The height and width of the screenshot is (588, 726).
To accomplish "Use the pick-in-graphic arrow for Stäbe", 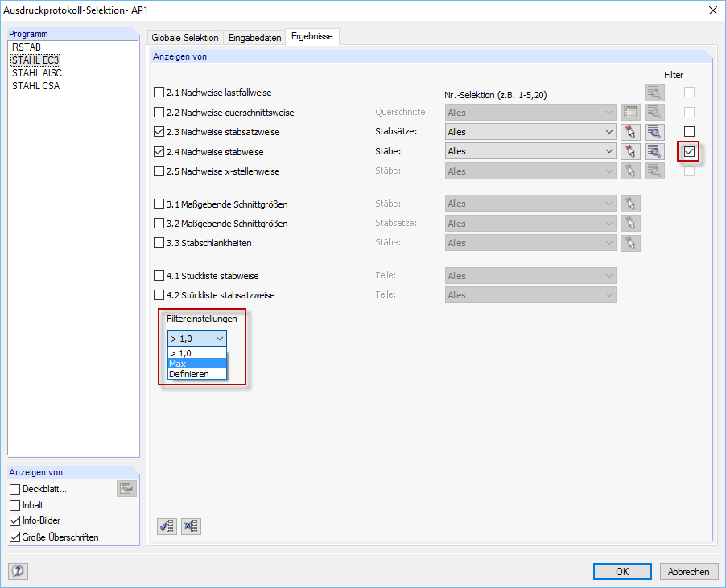I will tap(630, 150).
